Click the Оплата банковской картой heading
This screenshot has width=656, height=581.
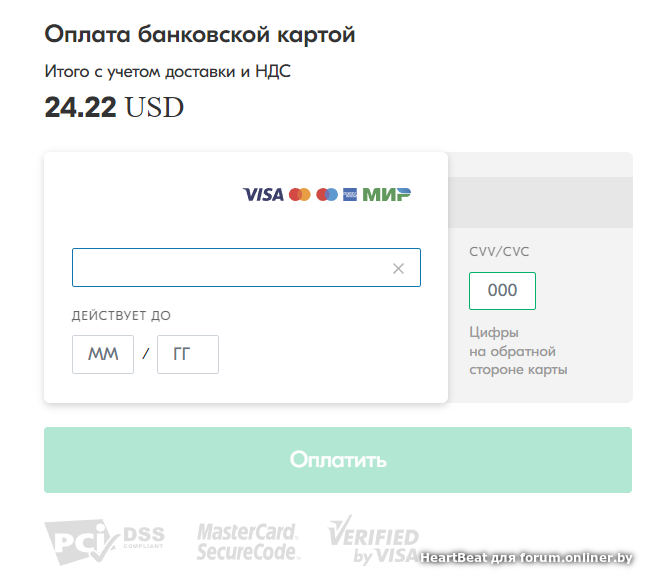(200, 35)
